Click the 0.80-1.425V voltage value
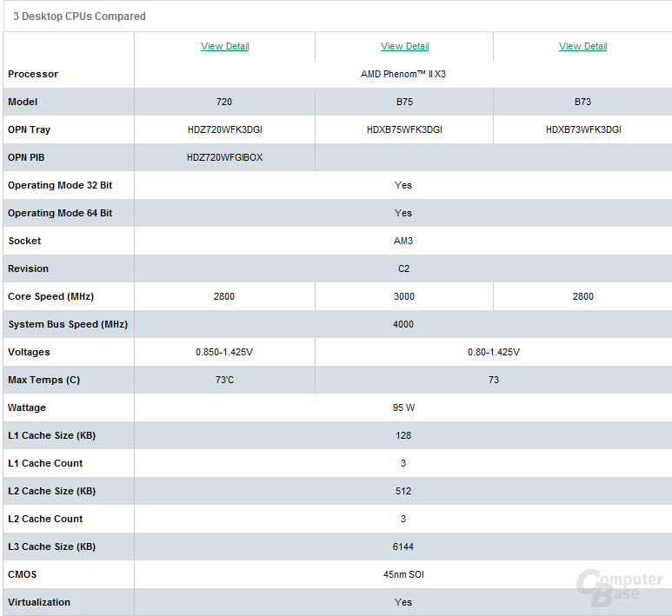 pos(494,352)
